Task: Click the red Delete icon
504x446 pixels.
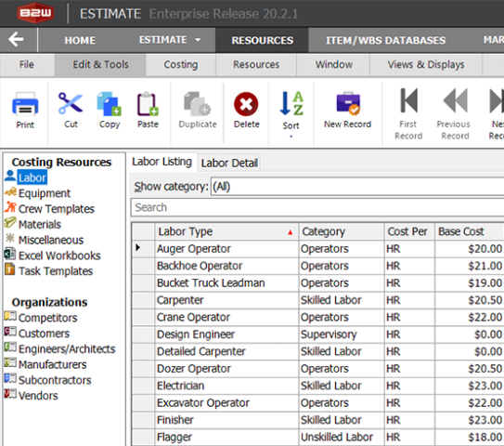Action: [246, 104]
